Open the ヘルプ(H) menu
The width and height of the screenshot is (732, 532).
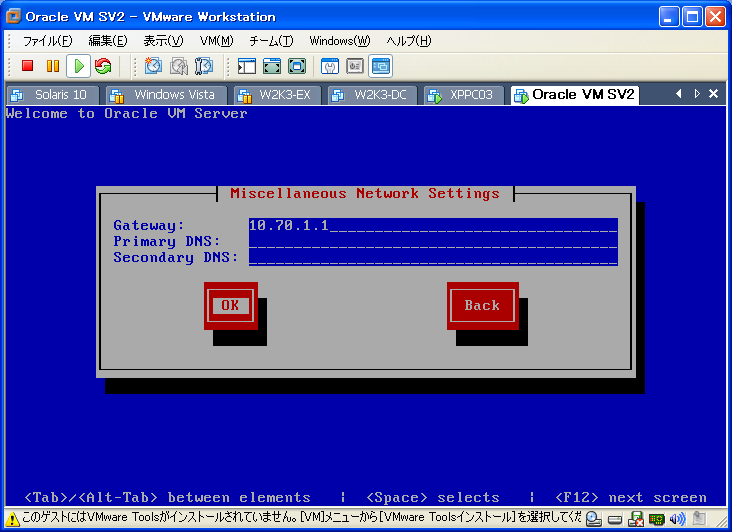point(408,41)
